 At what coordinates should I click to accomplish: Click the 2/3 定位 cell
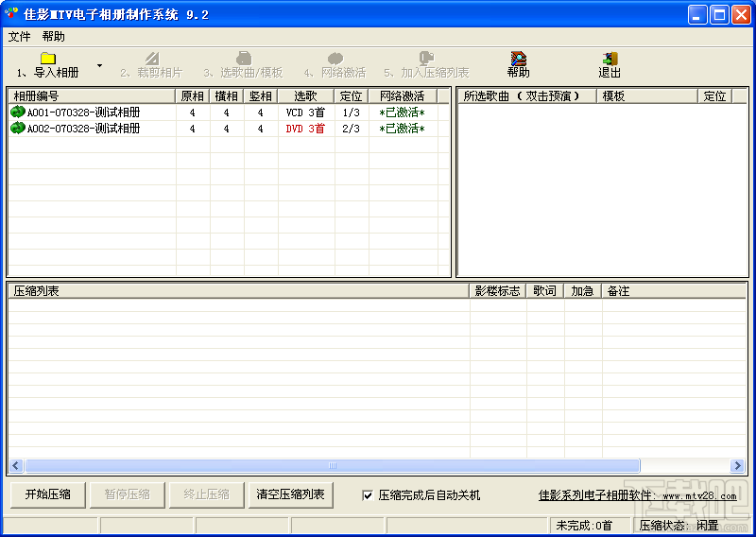(351, 129)
